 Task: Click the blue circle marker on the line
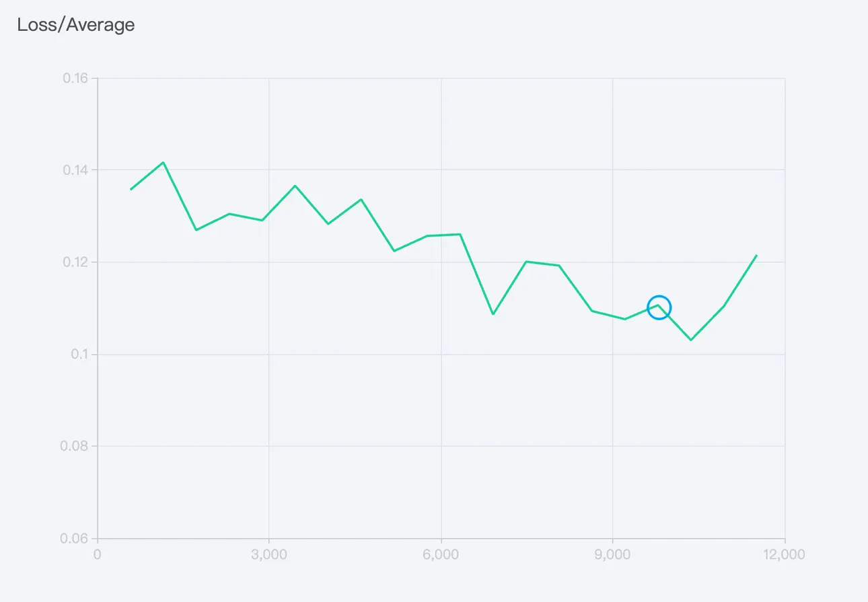(x=659, y=307)
